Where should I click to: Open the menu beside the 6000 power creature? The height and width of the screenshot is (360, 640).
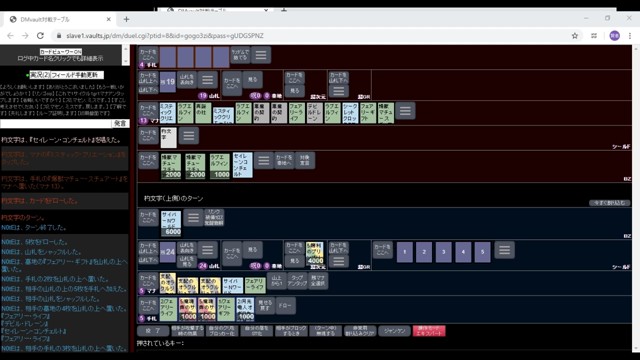click(x=193, y=217)
